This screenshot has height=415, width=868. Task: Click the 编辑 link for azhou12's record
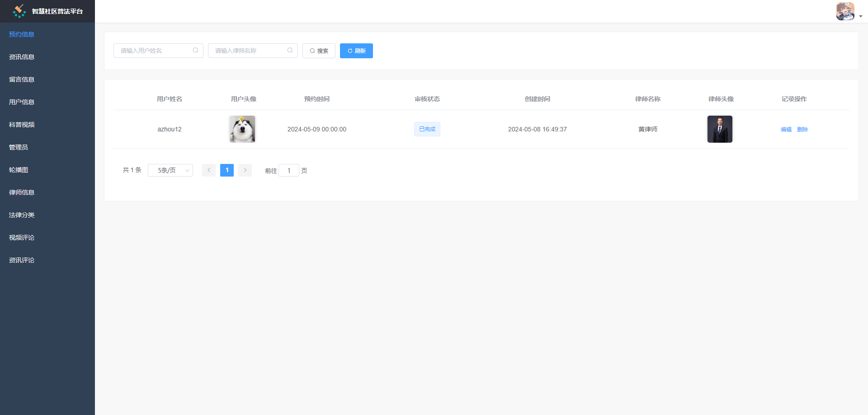tap(786, 129)
